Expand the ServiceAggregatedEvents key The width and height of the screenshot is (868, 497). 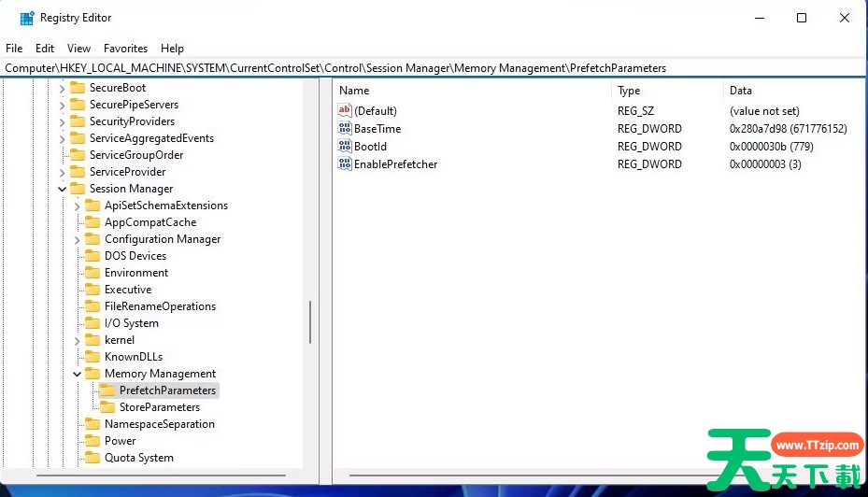point(62,138)
